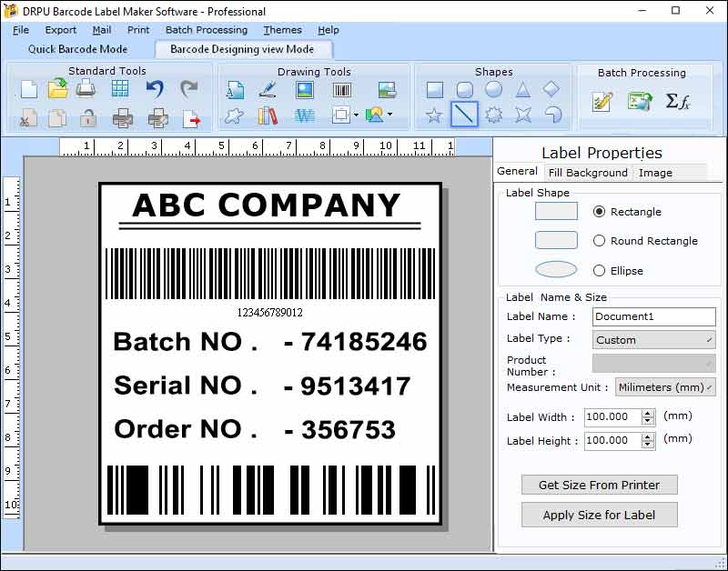Draw a rectangle from Shapes

tap(435, 89)
